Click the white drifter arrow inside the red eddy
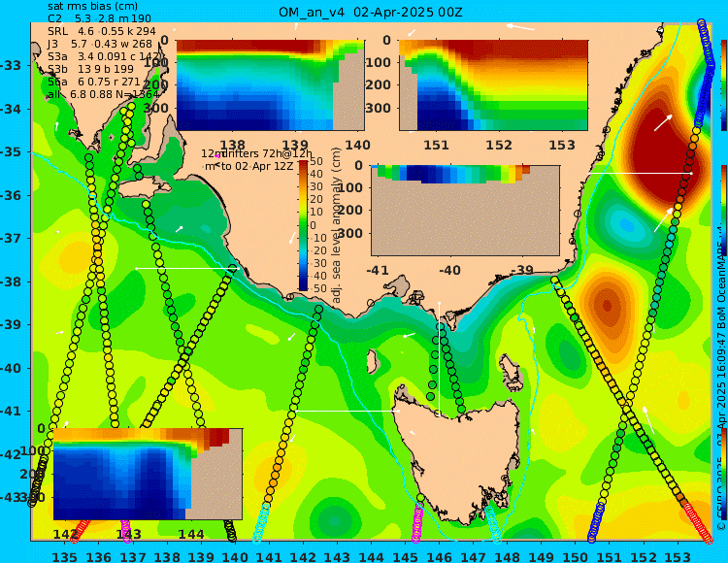 [664, 123]
